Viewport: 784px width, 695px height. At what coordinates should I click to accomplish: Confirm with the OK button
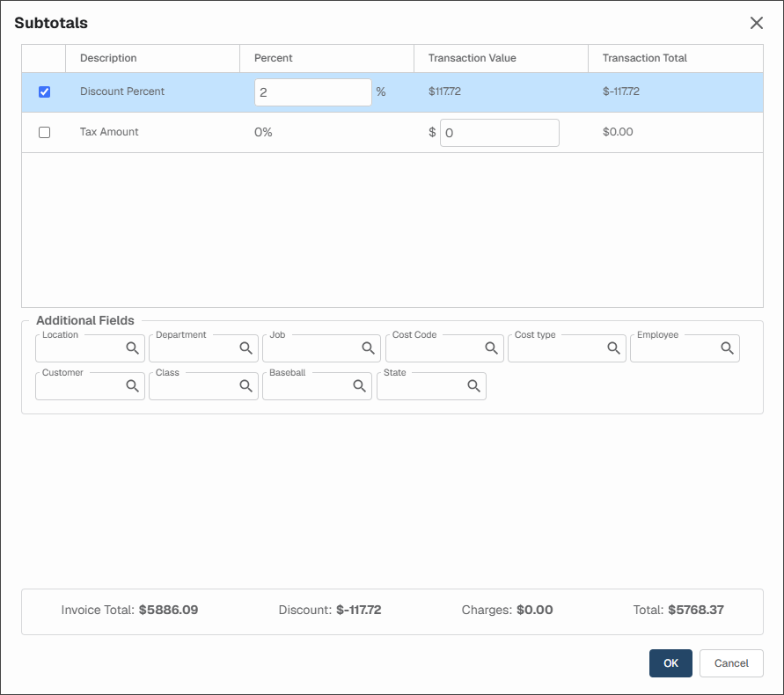pos(670,663)
